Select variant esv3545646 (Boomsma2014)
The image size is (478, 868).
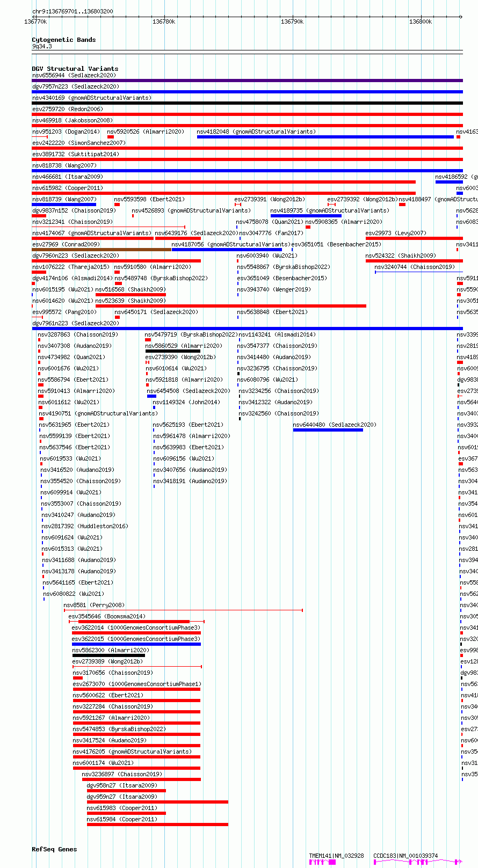point(107,616)
